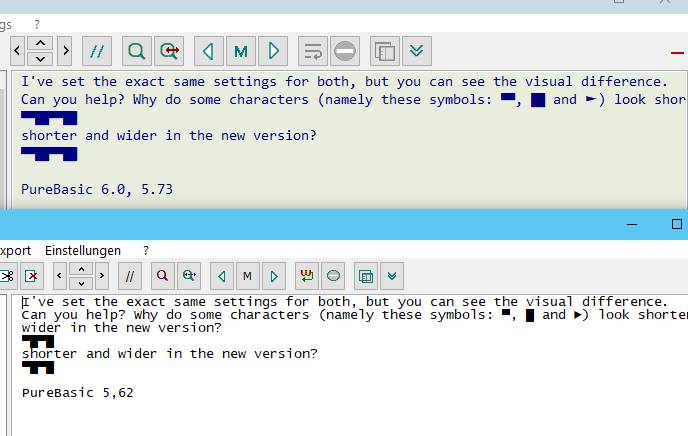Click the overlapping windows icon in top window
Screen dimensions: 688x436
[385, 51]
